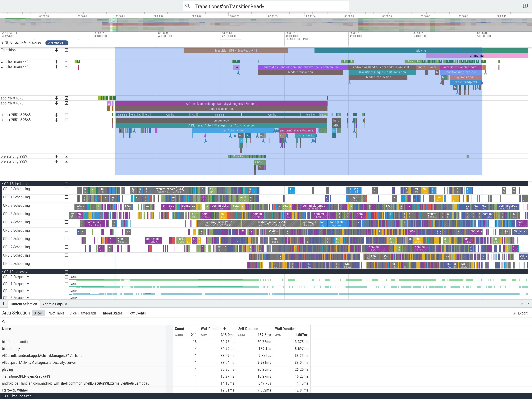Open the three-dot menu beside Current Selection
Image resolution: width=532 pixels, height=399 pixels.
tap(4, 304)
